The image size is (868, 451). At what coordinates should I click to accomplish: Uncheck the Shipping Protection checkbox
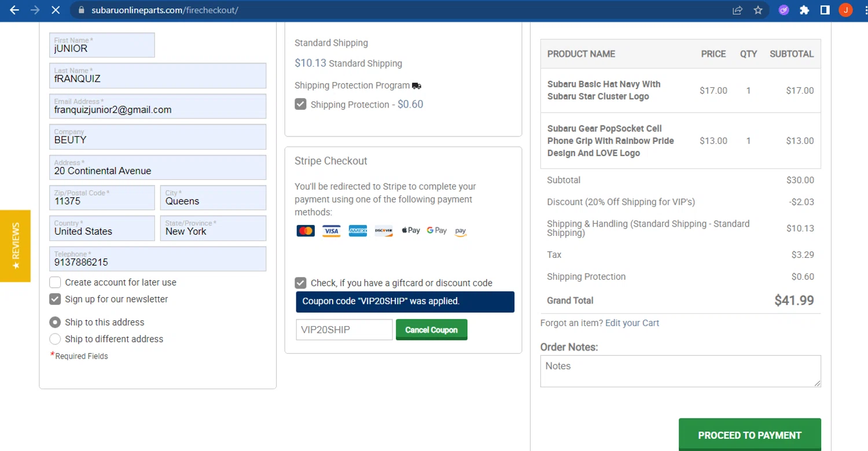300,104
